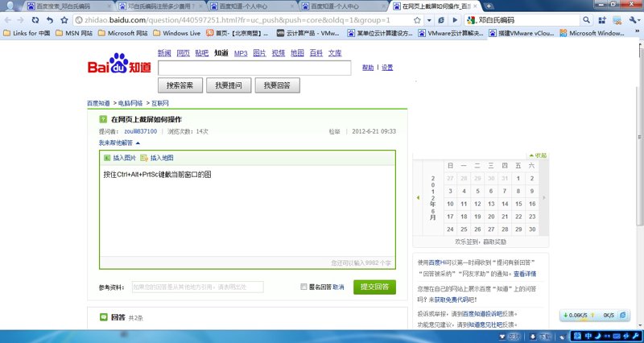Open Windows Live bookmark folder
The height and width of the screenshot is (343, 644).
click(176, 33)
